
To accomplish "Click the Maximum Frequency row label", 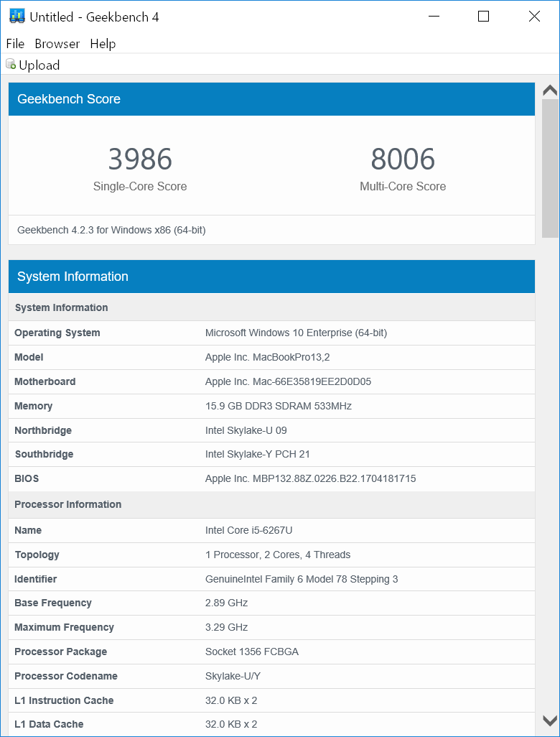I will (65, 627).
